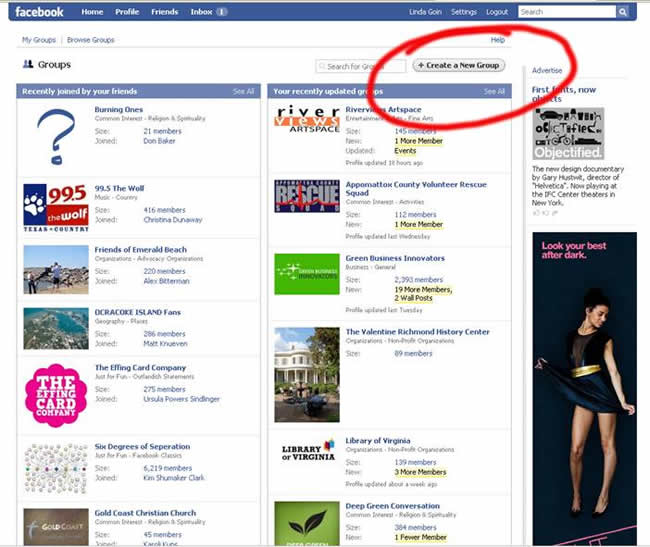Viewport: 650px width, 547px height.
Task: Click the Create a New Group button
Action: (458, 65)
